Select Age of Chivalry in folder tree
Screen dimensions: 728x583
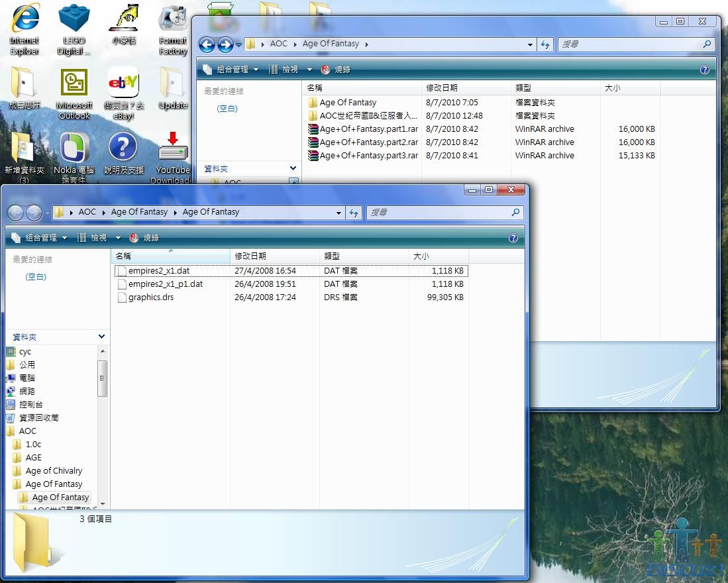tap(54, 471)
